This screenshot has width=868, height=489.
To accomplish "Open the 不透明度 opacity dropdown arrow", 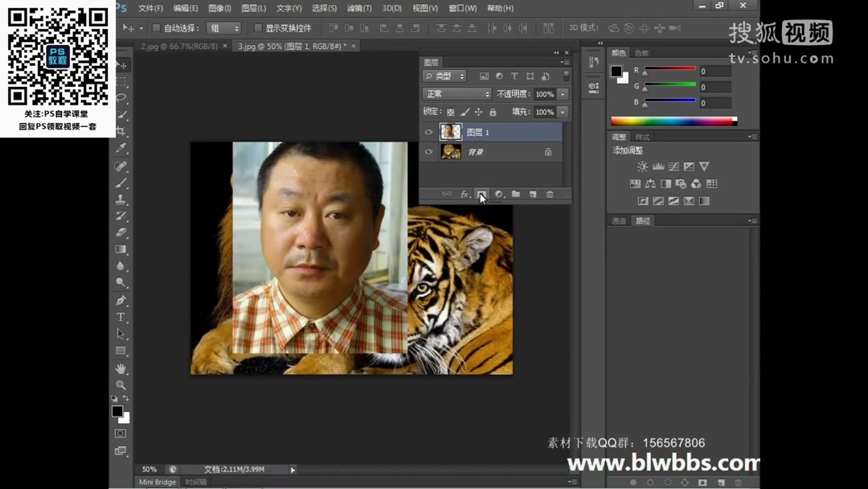I will (562, 93).
